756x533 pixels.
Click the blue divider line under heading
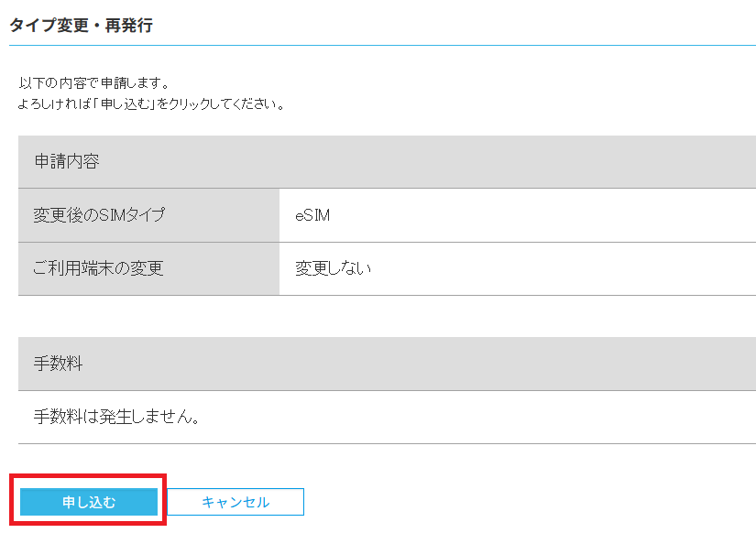[x=382, y=45]
